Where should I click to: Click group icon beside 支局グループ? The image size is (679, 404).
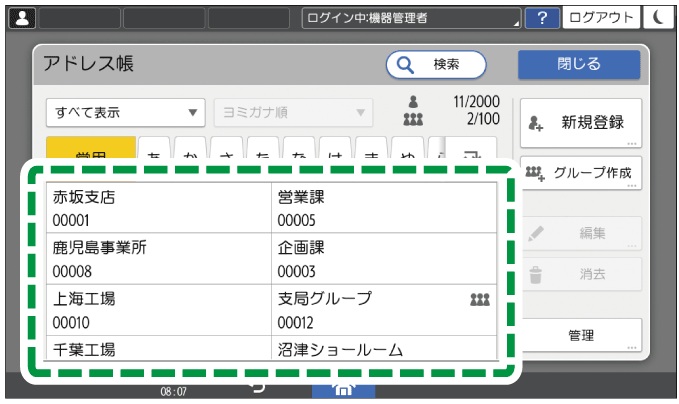click(480, 300)
